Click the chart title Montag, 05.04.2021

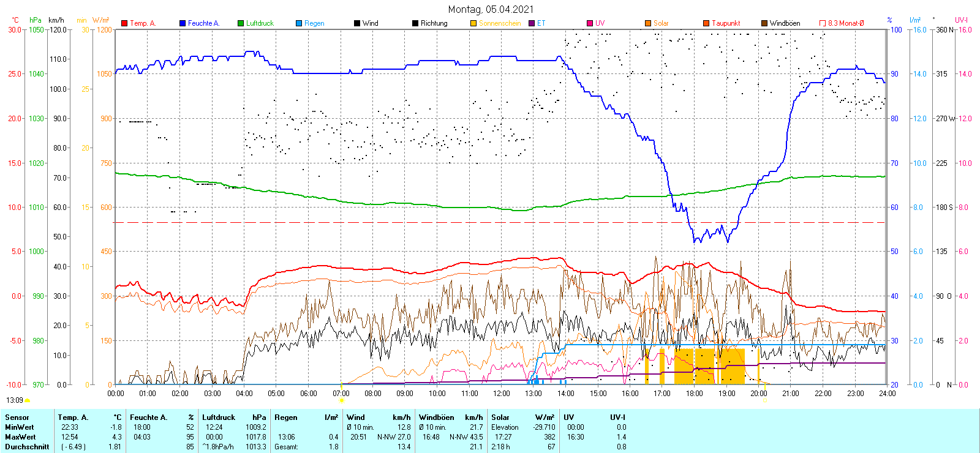coord(491,9)
